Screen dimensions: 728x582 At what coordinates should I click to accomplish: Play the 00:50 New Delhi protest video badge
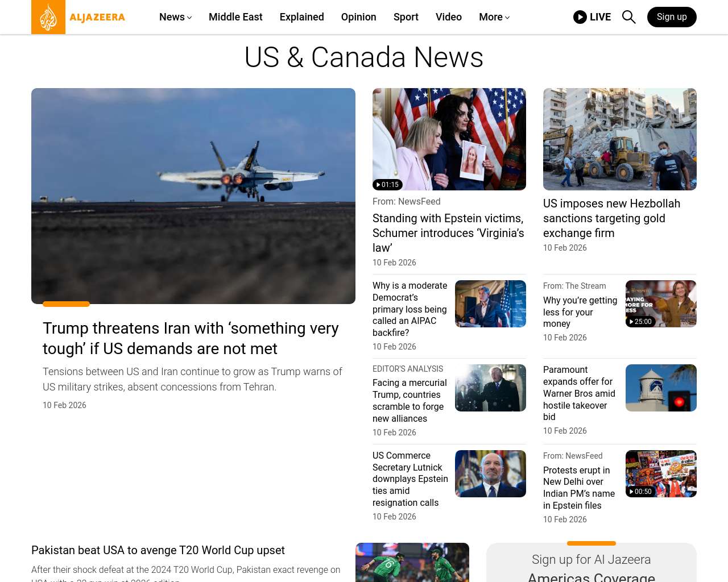point(640,492)
